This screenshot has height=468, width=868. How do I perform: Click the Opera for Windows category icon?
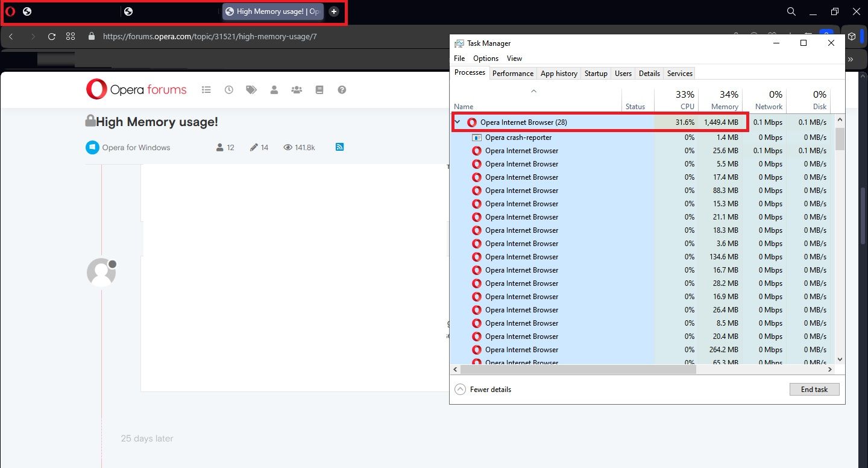tap(92, 147)
